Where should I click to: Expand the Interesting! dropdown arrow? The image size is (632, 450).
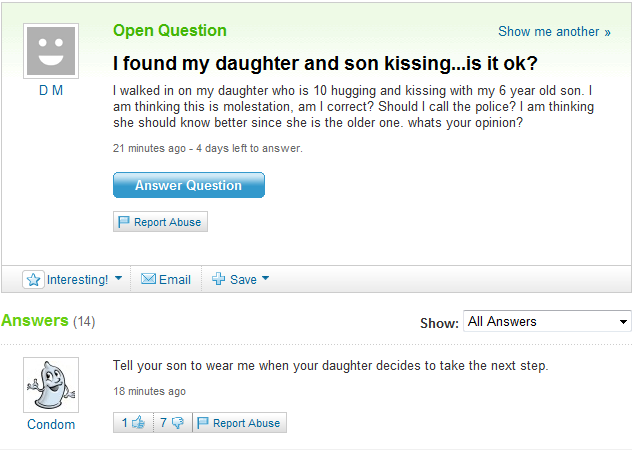pos(118,279)
